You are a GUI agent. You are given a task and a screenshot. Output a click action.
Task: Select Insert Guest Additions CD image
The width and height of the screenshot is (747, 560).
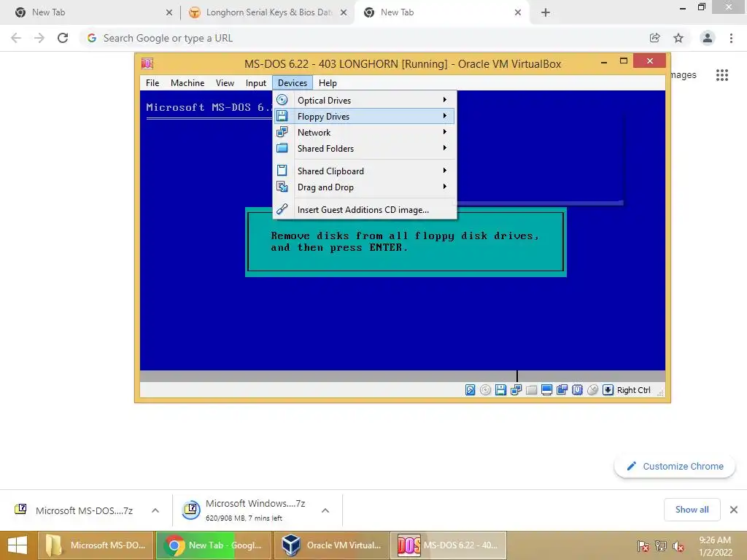(x=365, y=209)
